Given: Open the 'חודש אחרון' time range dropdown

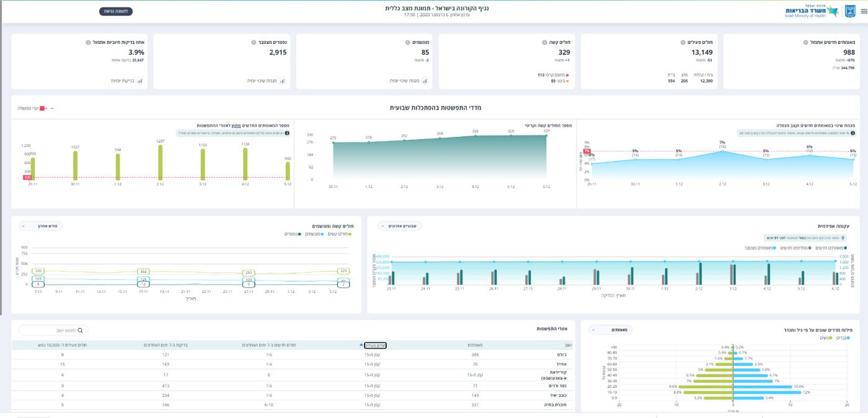Looking at the screenshot, I should [x=41, y=226].
